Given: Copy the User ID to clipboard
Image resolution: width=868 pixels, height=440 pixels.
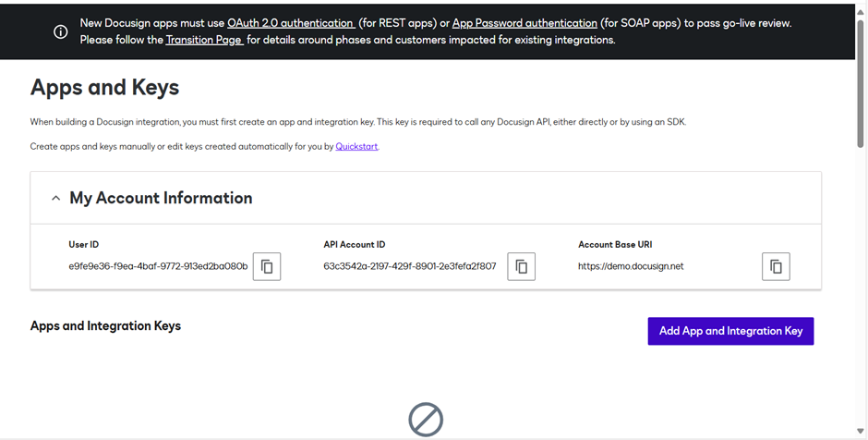Looking at the screenshot, I should click(267, 266).
